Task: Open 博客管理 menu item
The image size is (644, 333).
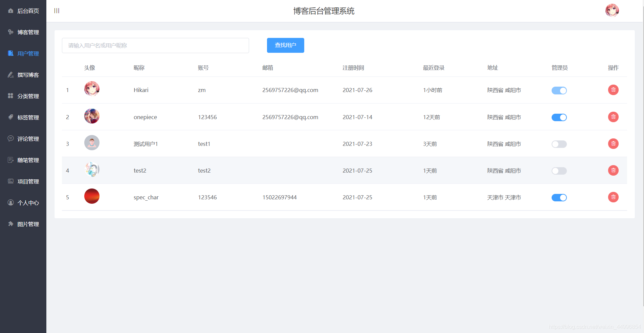Action: click(x=23, y=32)
